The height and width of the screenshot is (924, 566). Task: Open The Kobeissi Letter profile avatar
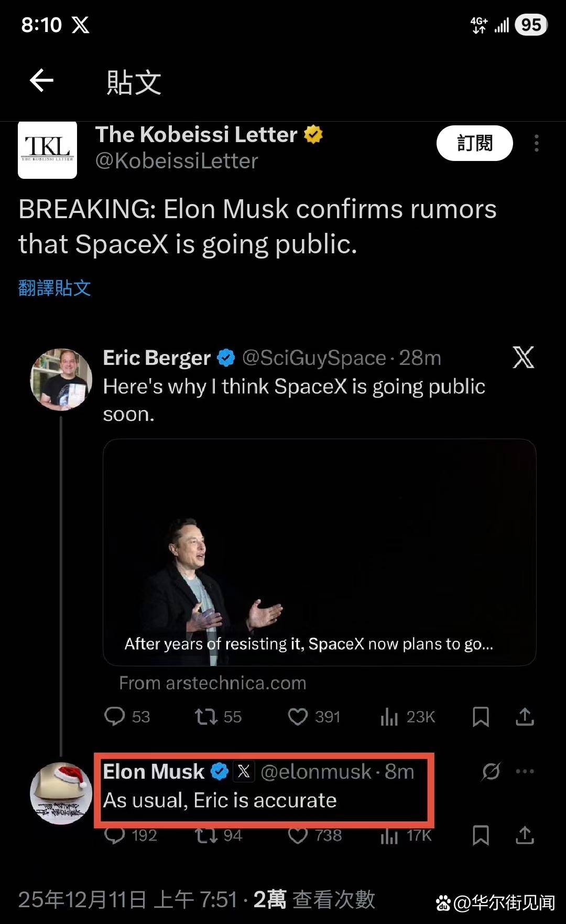[48, 150]
